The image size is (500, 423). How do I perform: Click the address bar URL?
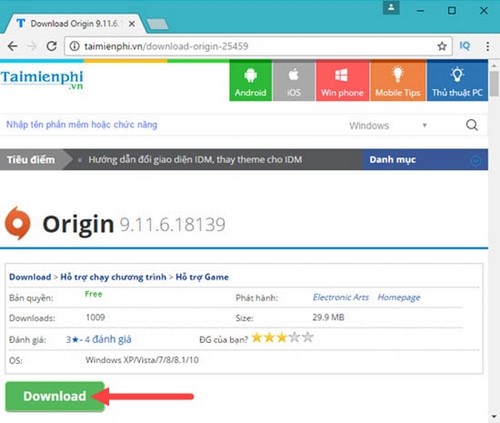(x=166, y=46)
